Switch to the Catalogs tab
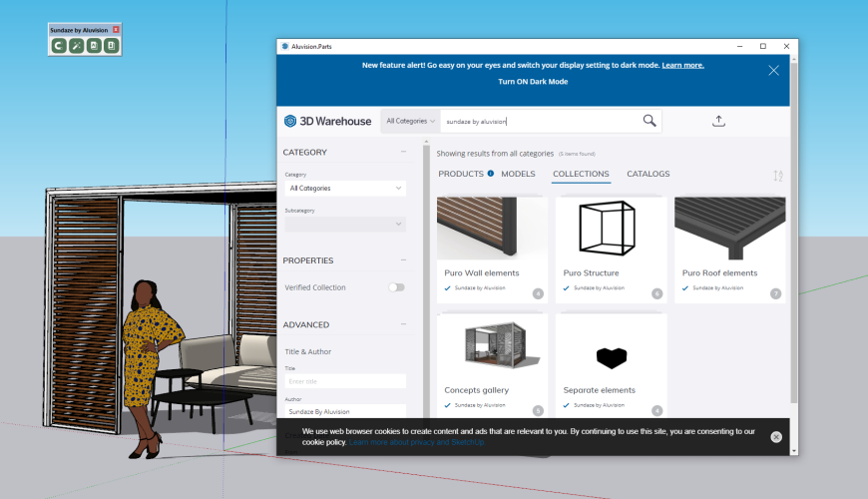 pos(648,174)
